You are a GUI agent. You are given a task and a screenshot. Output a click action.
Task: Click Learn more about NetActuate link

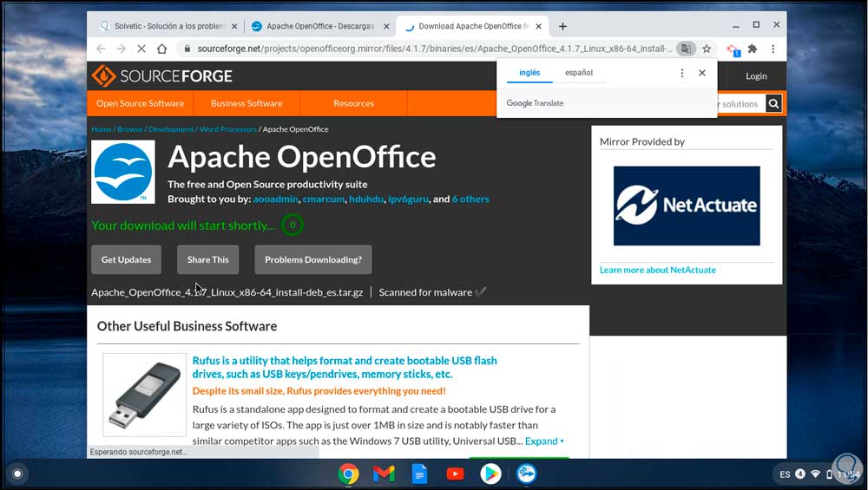point(658,270)
